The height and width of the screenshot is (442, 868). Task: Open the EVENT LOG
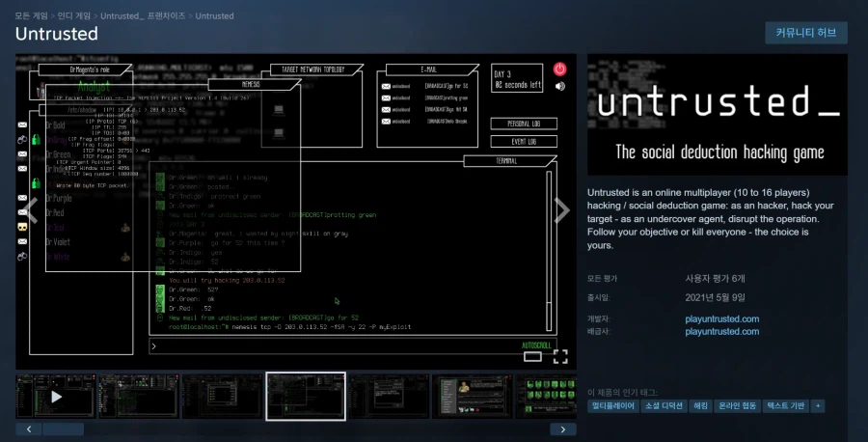click(524, 141)
